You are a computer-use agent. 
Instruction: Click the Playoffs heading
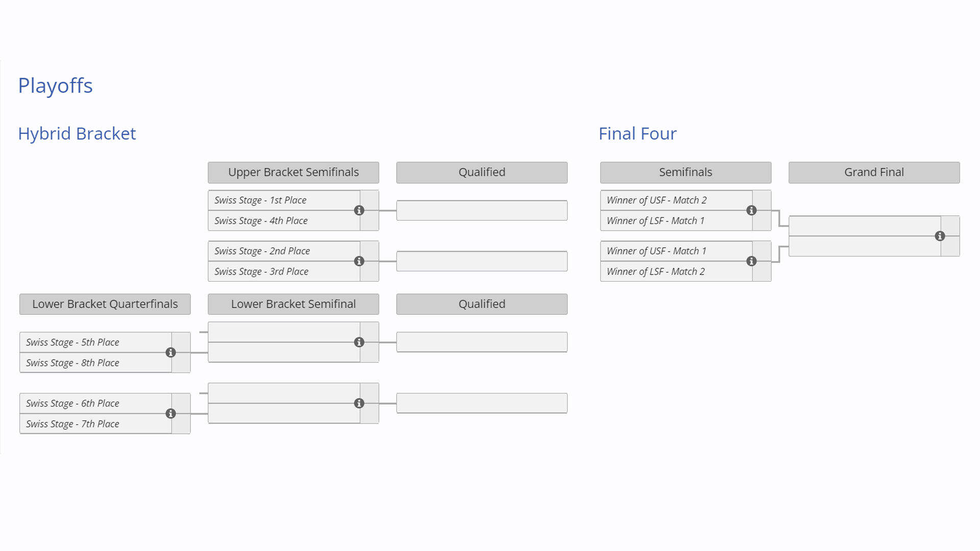[55, 86]
